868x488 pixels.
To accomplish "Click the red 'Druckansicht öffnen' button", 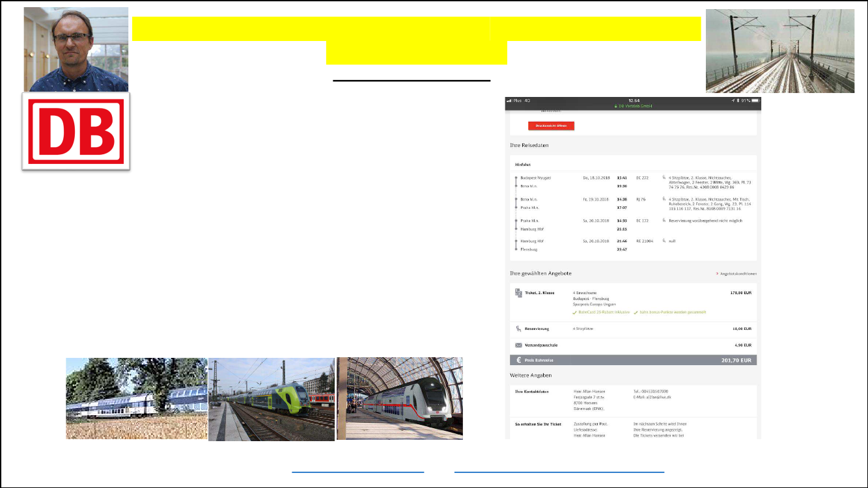I will pyautogui.click(x=551, y=126).
